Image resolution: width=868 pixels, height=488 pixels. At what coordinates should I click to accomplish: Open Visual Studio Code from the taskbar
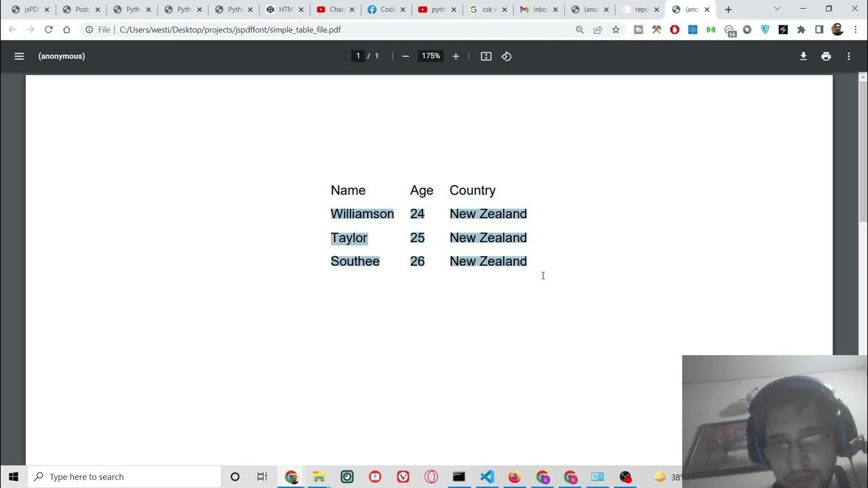point(487,476)
